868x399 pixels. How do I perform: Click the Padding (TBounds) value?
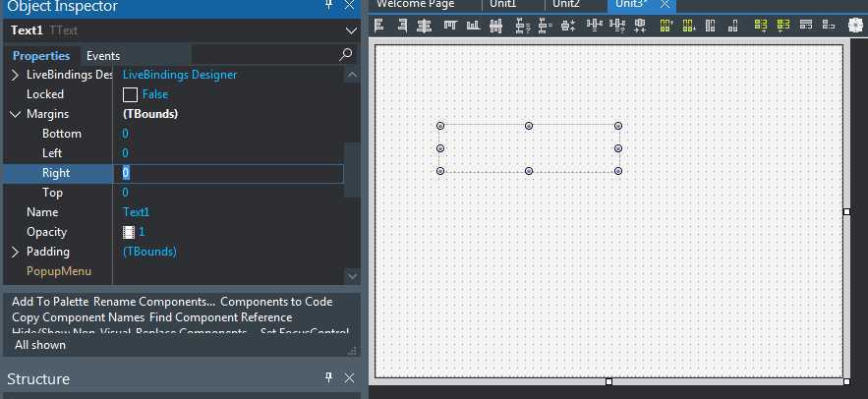click(x=149, y=252)
